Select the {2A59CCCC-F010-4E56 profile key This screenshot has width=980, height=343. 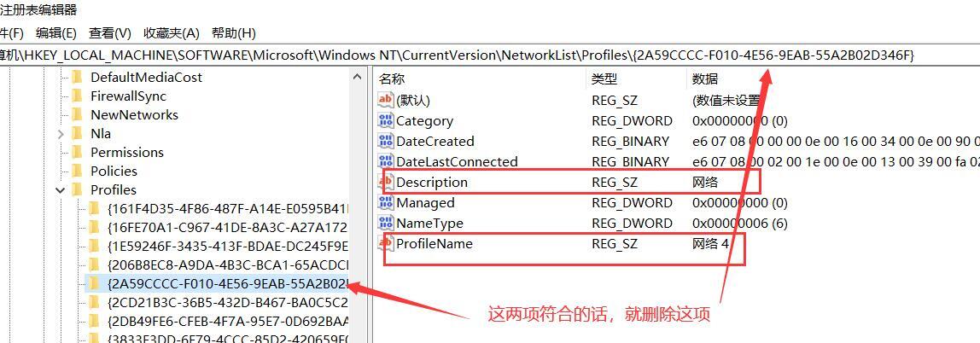227,283
